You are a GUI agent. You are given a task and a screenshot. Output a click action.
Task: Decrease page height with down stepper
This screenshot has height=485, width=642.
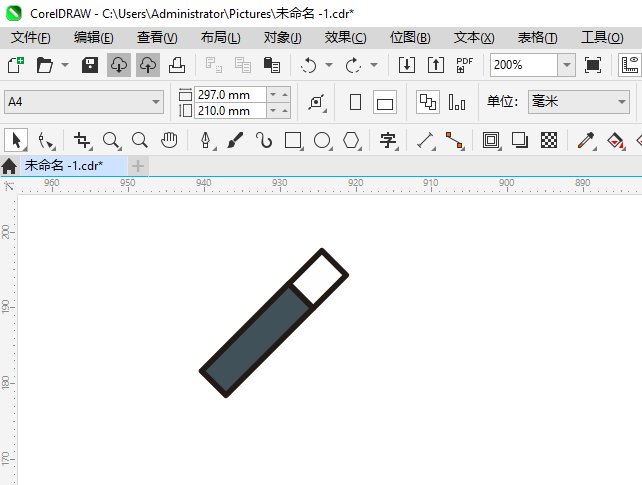(273, 111)
